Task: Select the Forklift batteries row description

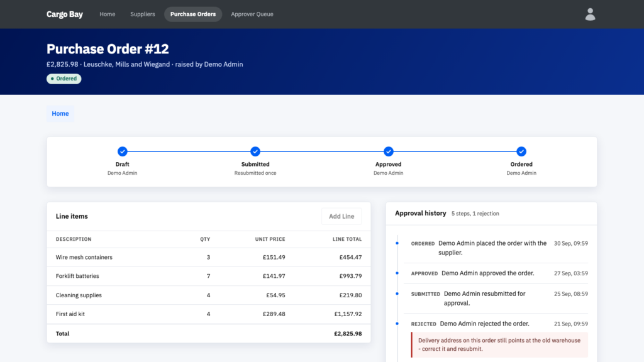Action: pyautogui.click(x=77, y=277)
